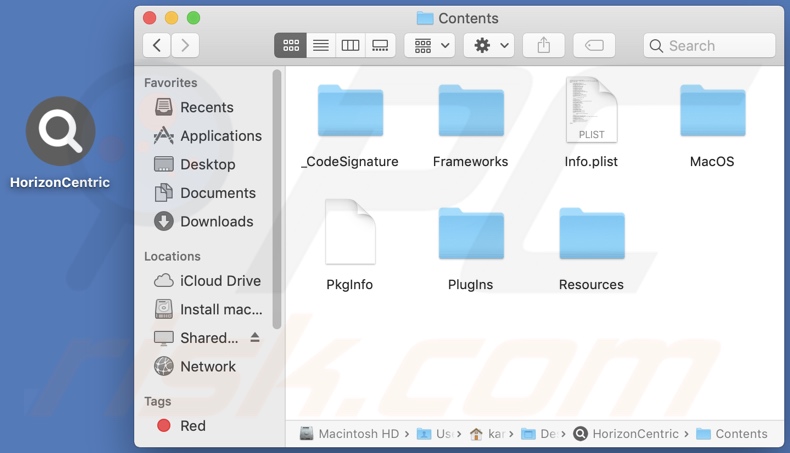Go forward with the right arrow button
The width and height of the screenshot is (790, 453).
click(185, 45)
